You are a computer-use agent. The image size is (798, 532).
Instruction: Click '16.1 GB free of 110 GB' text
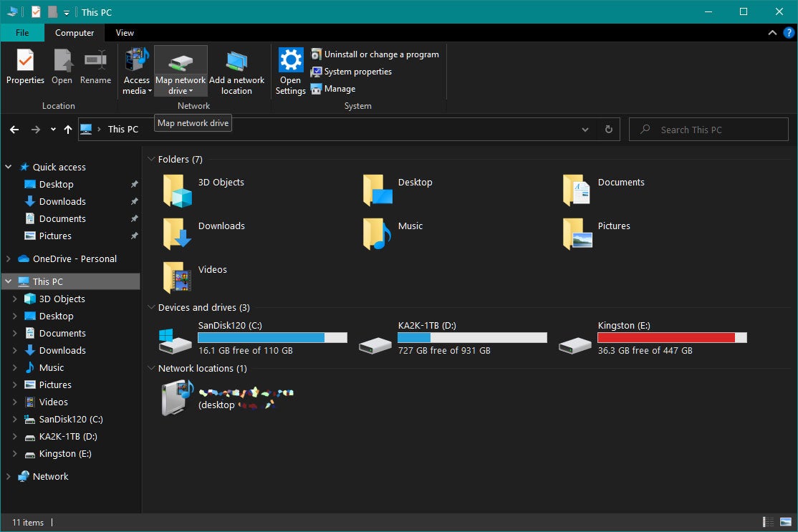coord(245,350)
